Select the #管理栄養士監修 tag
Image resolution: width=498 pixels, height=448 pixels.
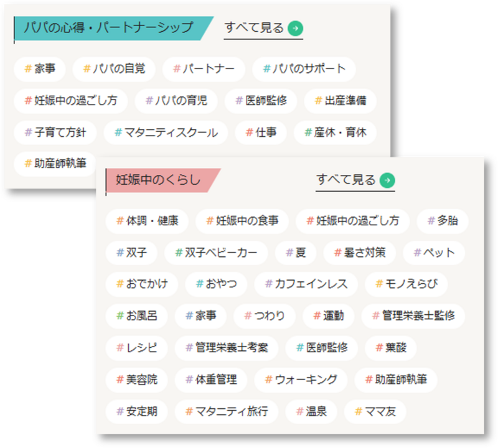[413, 316]
